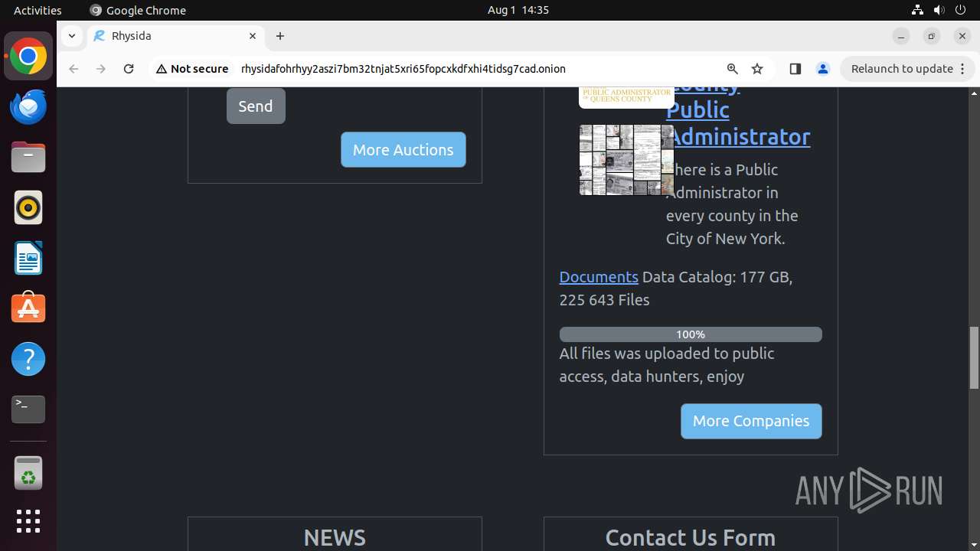The height and width of the screenshot is (551, 980).
Task: Click 'City of New York.' description text
Action: [x=726, y=239]
